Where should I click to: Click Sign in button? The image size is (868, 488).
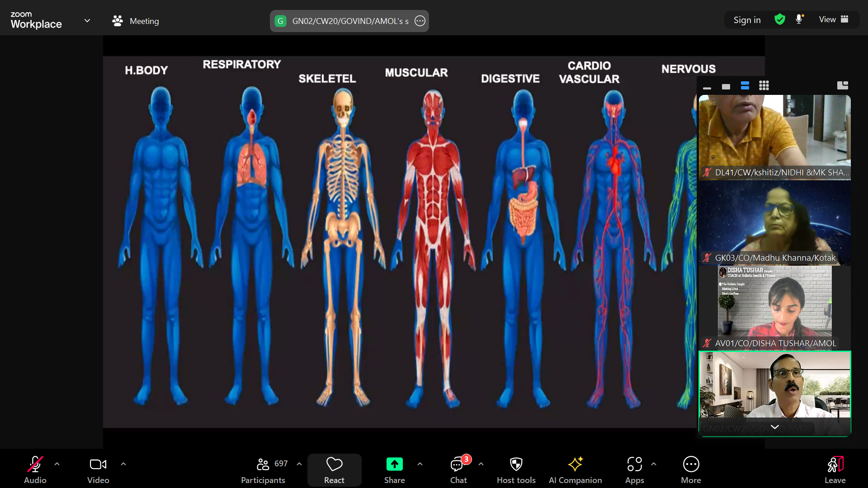click(x=747, y=20)
